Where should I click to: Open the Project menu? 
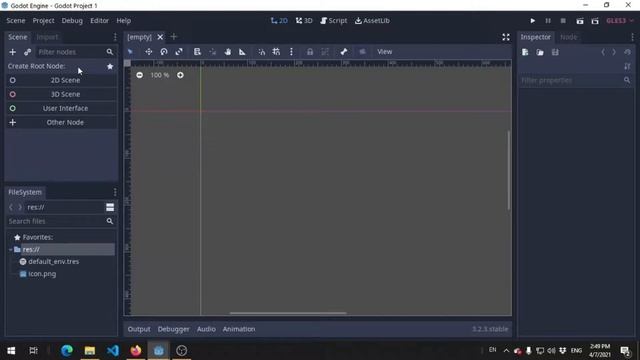[43, 20]
